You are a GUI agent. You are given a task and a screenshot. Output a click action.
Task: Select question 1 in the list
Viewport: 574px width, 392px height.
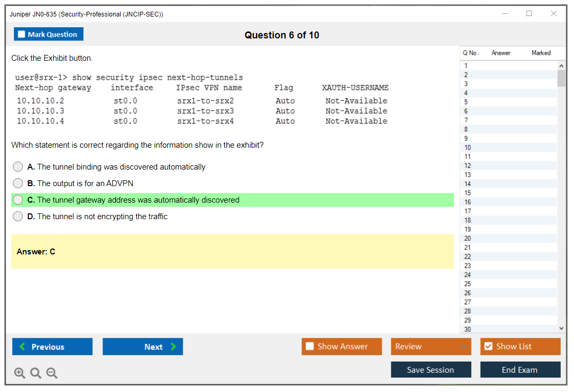(x=466, y=66)
